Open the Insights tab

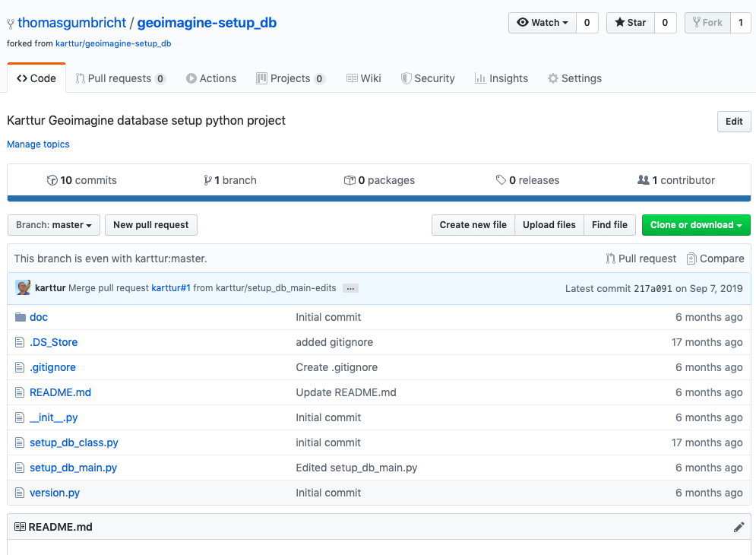tap(501, 78)
